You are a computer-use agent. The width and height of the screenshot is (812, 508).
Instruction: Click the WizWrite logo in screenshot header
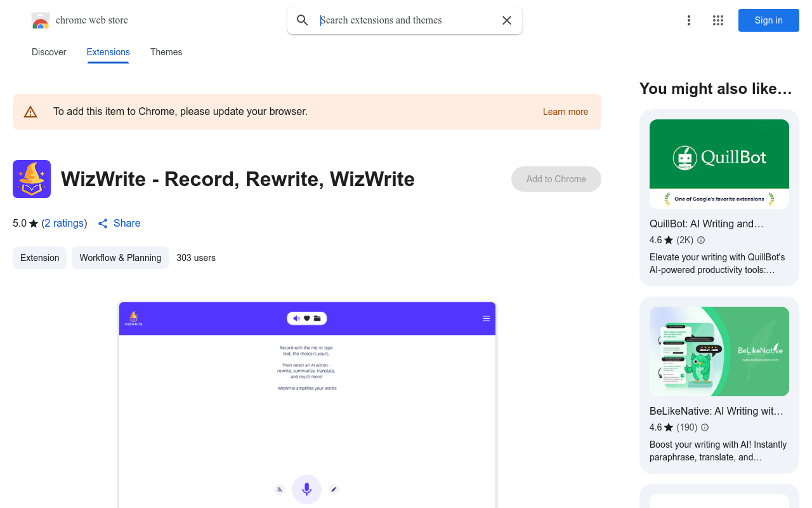(x=133, y=318)
